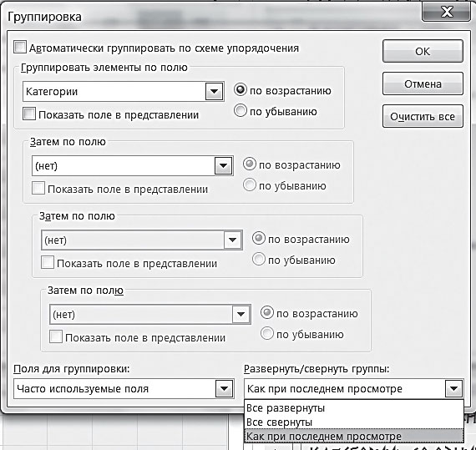Enable automatic grouping by arrangement checkbox

click(x=20, y=48)
